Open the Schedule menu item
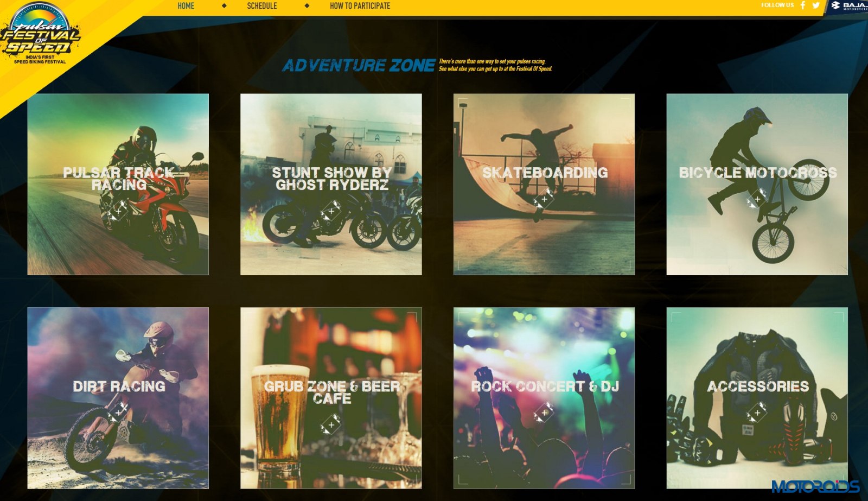This screenshot has height=501, width=868. coord(262,6)
